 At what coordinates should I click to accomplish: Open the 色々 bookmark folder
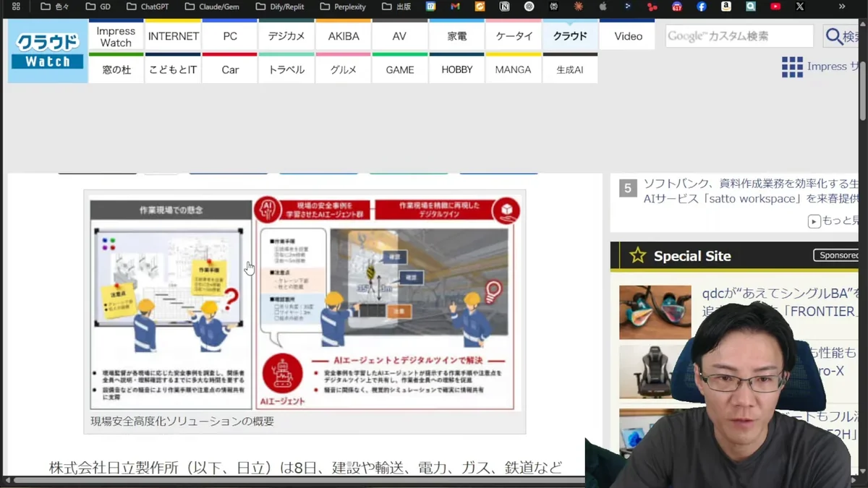click(x=55, y=7)
